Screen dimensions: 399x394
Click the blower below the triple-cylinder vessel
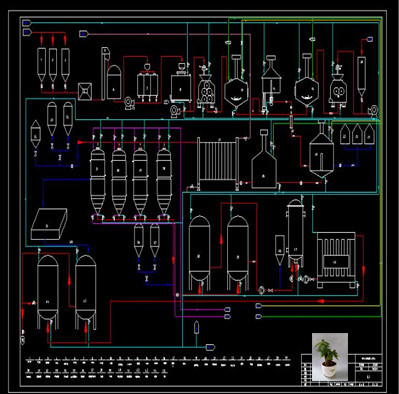pos(129,103)
